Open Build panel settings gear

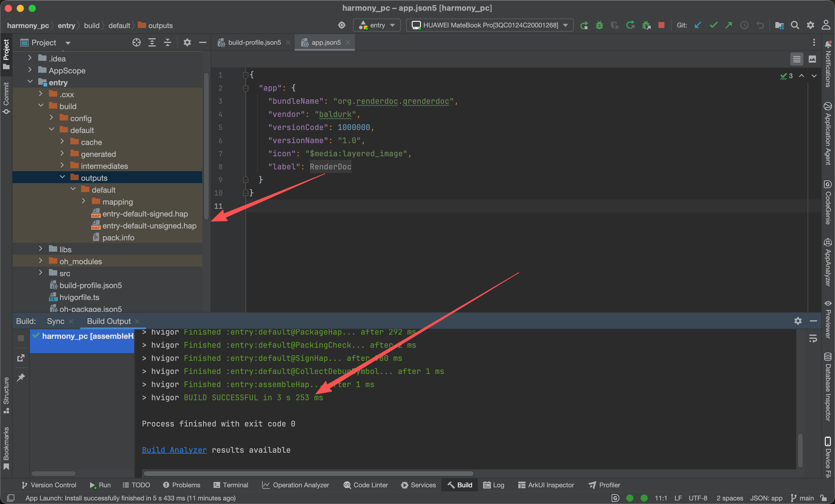pos(798,321)
